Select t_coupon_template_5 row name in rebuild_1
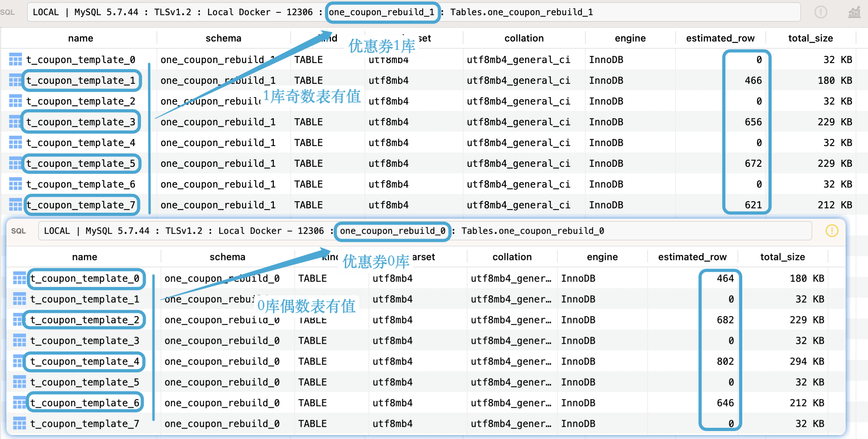The height and width of the screenshot is (439, 868). pyautogui.click(x=81, y=164)
